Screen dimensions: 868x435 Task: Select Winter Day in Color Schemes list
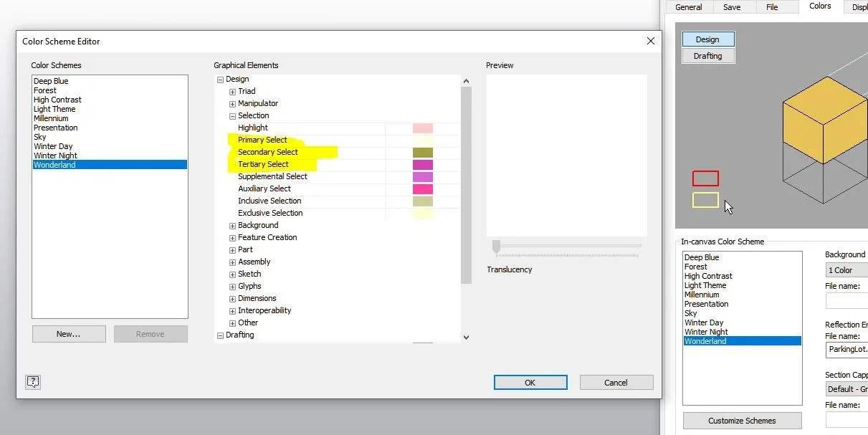click(x=110, y=146)
